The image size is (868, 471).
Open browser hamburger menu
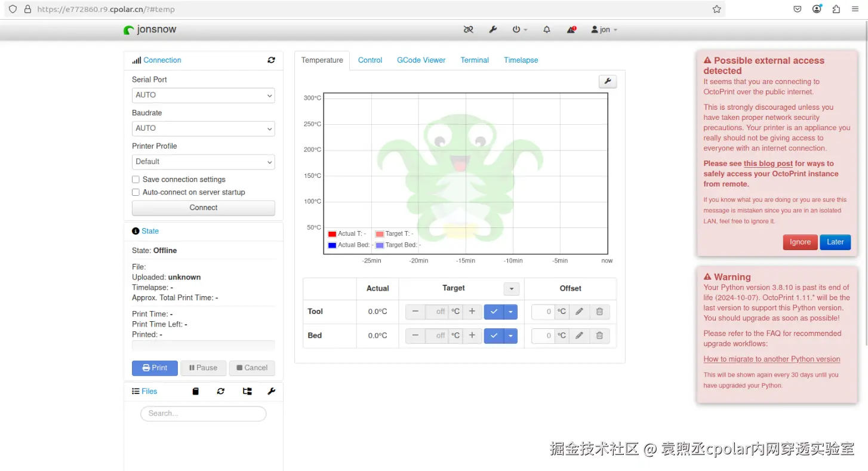click(855, 9)
